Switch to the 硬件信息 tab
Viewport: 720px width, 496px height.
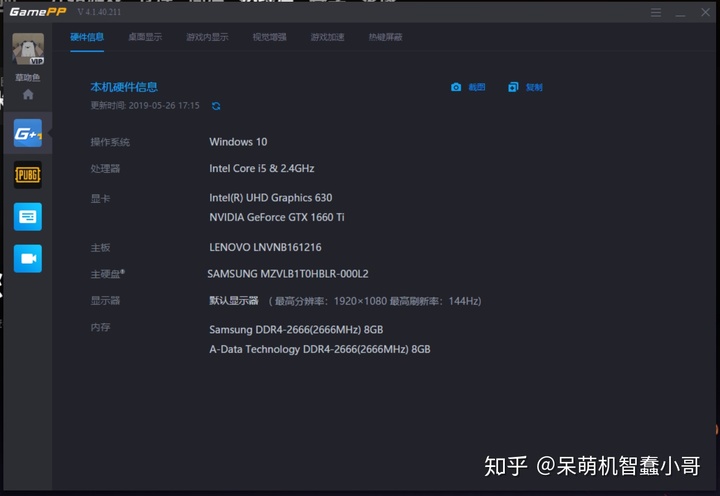tap(87, 37)
